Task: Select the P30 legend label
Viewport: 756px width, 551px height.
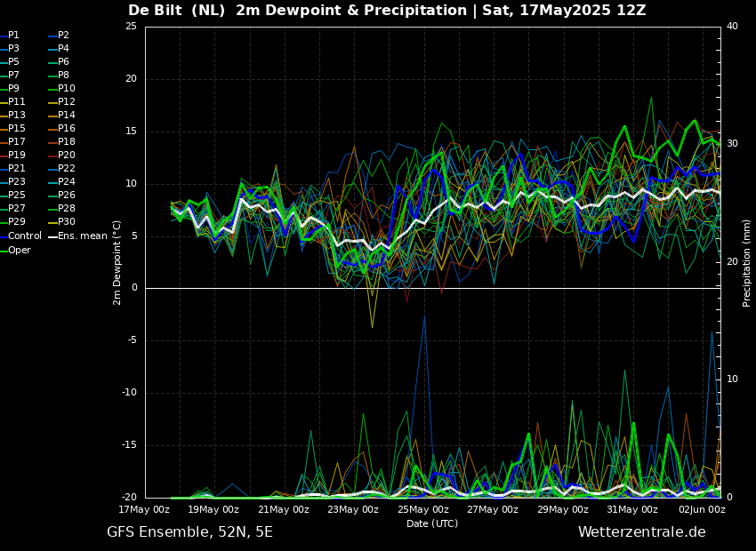Action: 66,222
